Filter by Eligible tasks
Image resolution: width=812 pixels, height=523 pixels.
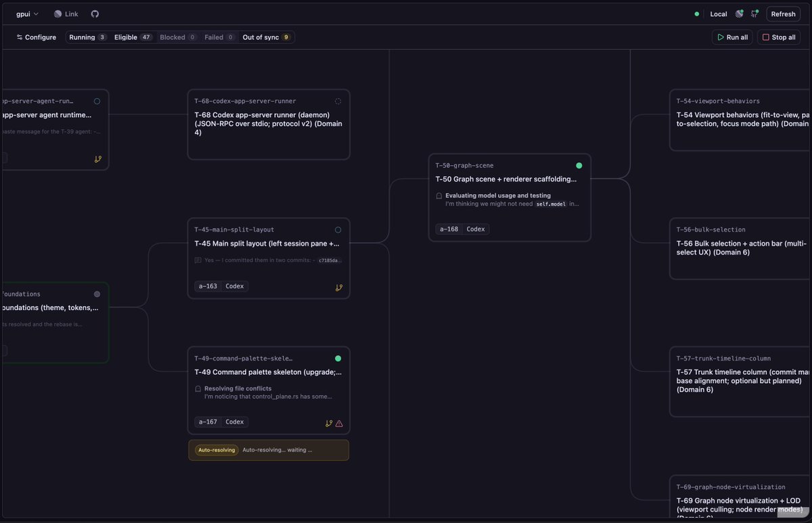[x=133, y=37]
